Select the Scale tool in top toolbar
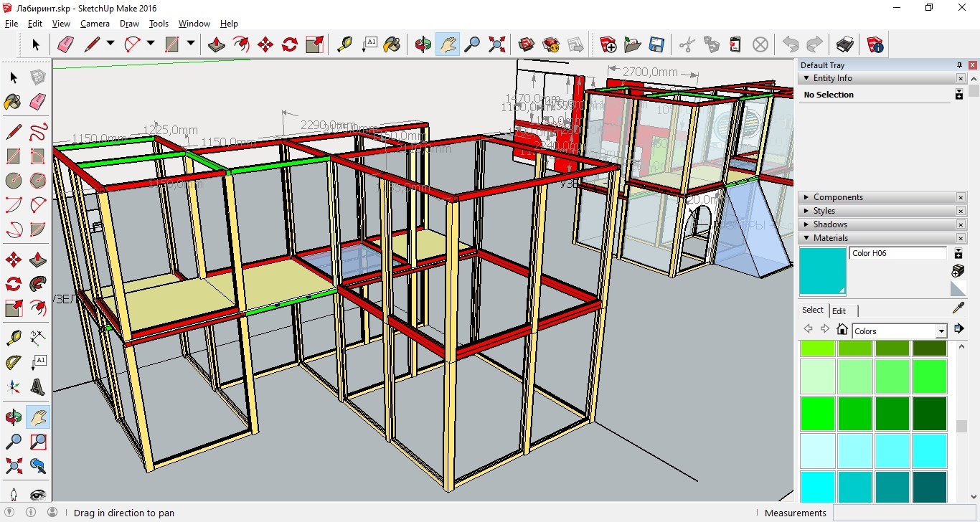This screenshot has width=980, height=522. click(314, 44)
